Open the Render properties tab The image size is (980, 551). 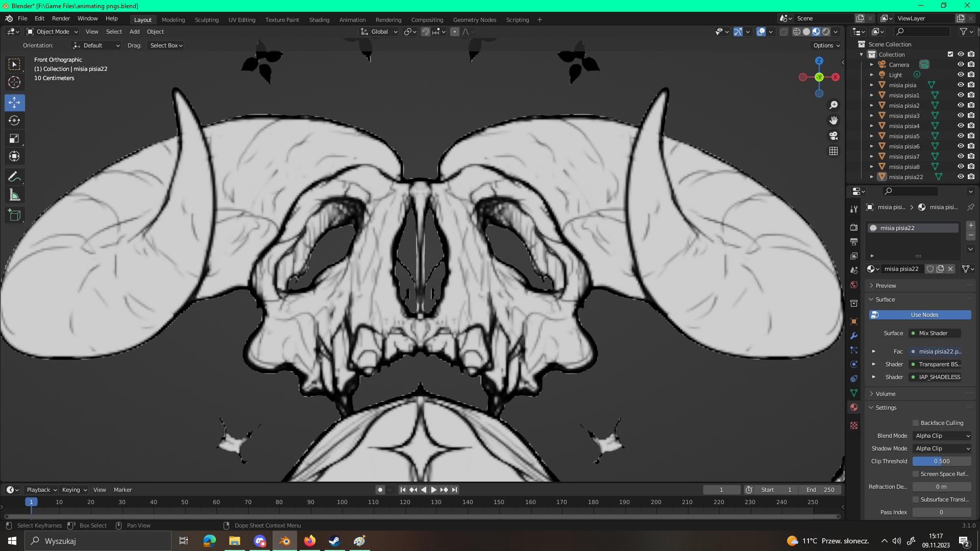[854, 227]
